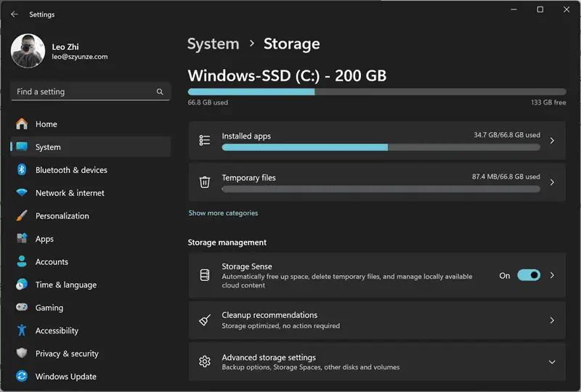Click the Cleanup recommendations broom icon

[x=205, y=320]
